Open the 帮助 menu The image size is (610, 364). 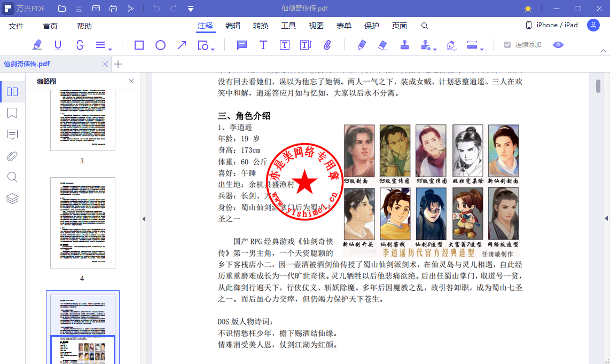[84, 26]
